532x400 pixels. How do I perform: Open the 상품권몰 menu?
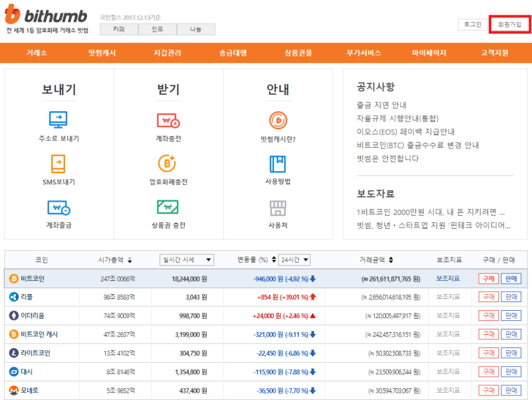298,53
